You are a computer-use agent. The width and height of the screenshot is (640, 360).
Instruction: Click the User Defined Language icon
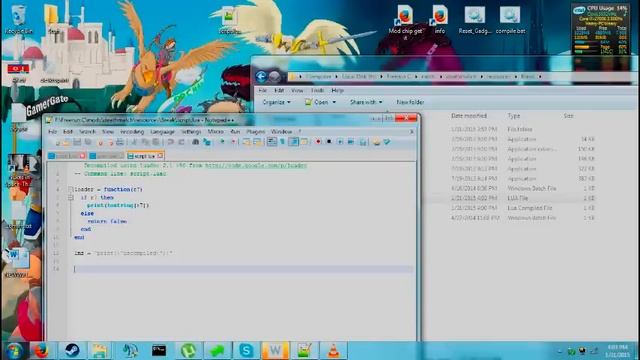304,142
